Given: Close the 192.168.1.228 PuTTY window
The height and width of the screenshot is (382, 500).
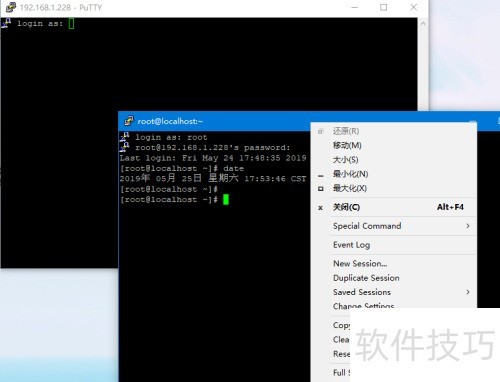Looking at the screenshot, I should point(413,7).
